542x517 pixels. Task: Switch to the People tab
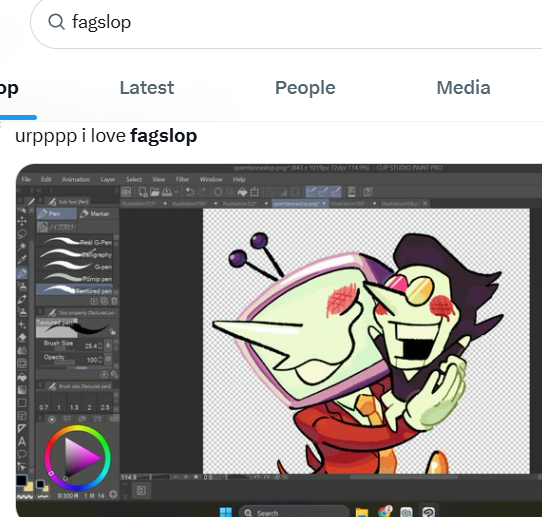click(x=305, y=88)
